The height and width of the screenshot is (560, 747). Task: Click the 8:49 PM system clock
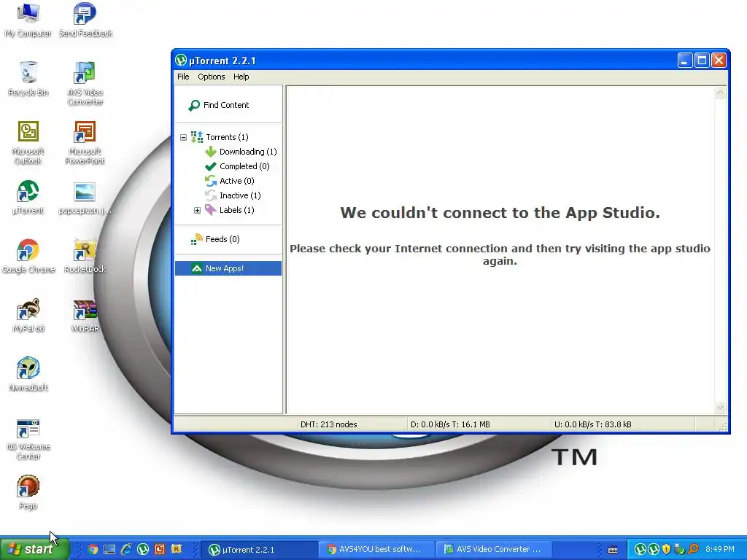point(720,550)
